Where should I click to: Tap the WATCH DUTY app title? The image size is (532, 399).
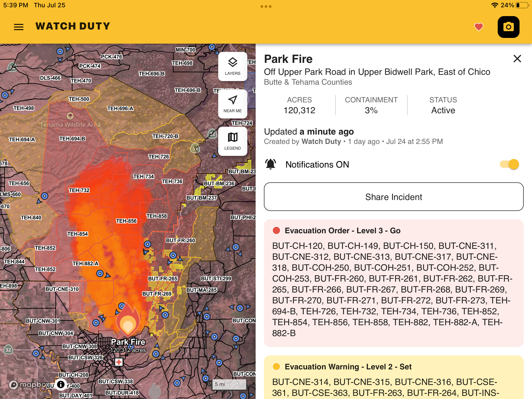point(73,26)
